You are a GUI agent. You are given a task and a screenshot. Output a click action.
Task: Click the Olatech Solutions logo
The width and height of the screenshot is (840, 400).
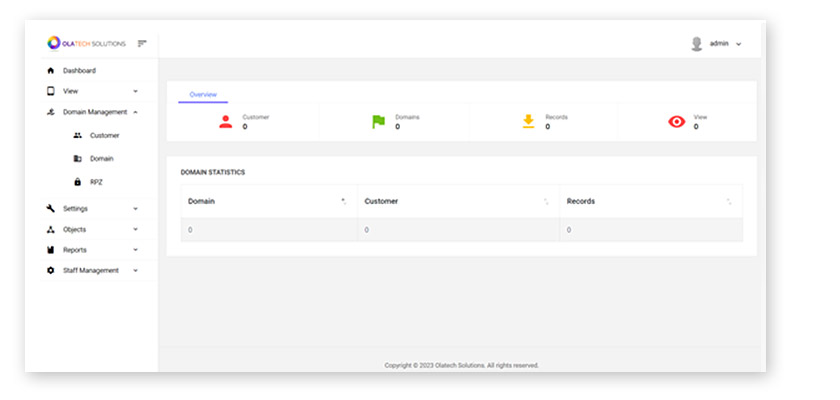coord(86,43)
